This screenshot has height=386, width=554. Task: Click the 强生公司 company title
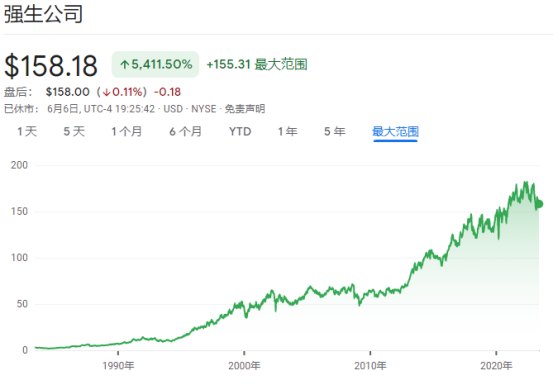coord(43,14)
